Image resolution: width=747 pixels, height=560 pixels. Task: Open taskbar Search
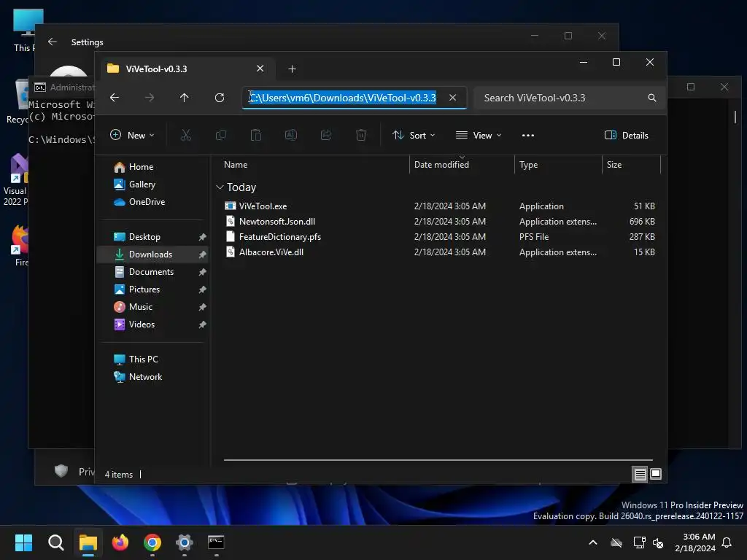coord(55,542)
